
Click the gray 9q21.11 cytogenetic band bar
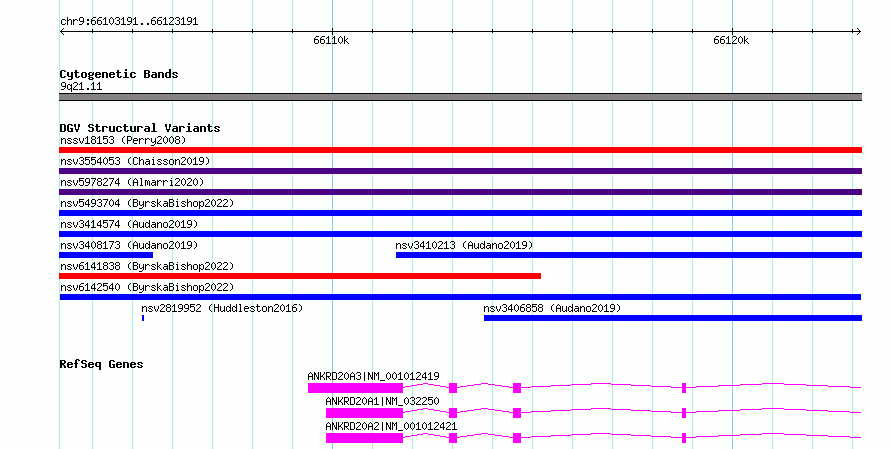click(460, 97)
